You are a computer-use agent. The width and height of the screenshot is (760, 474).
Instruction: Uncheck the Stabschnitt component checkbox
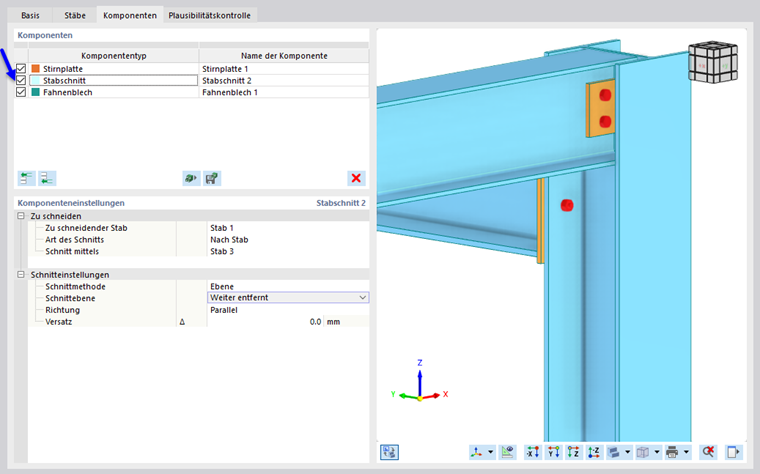coord(21,80)
